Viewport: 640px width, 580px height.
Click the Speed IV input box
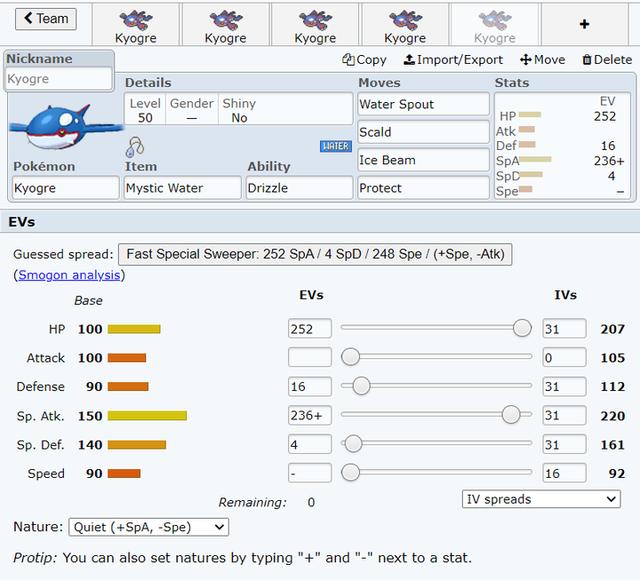pyautogui.click(x=564, y=473)
